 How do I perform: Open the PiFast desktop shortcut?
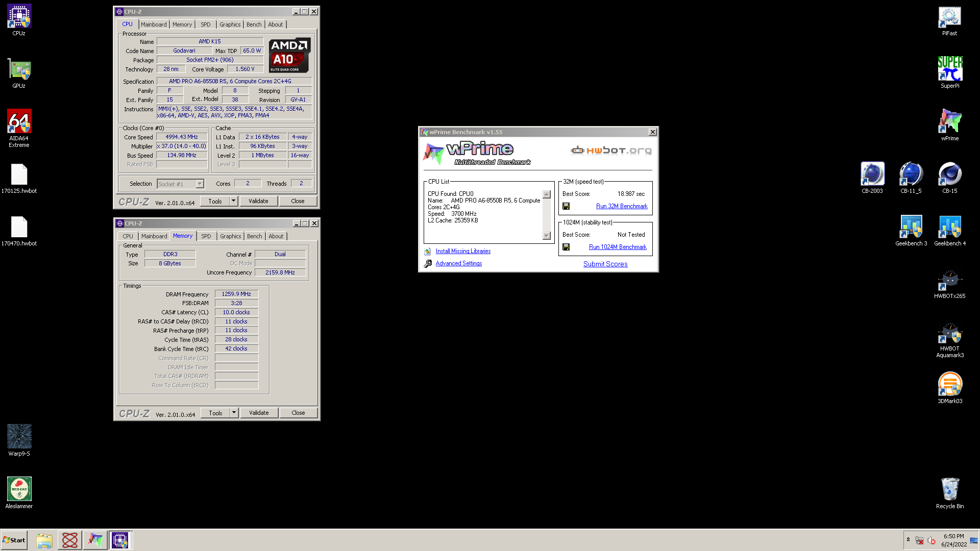949,20
